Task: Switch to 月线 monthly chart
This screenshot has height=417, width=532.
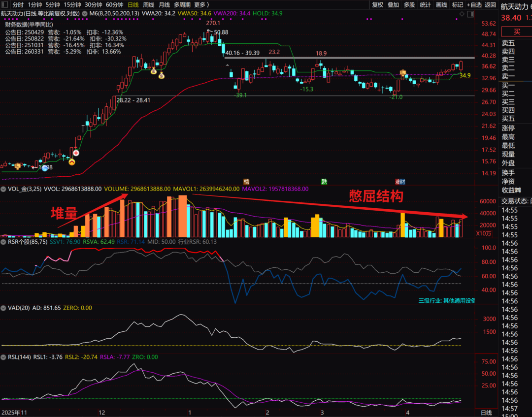Action: [x=164, y=5]
